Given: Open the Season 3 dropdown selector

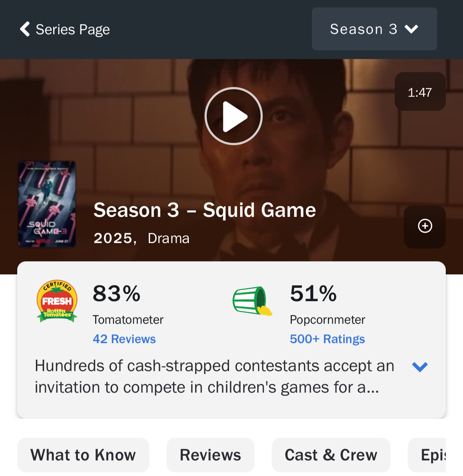Looking at the screenshot, I should click(374, 29).
